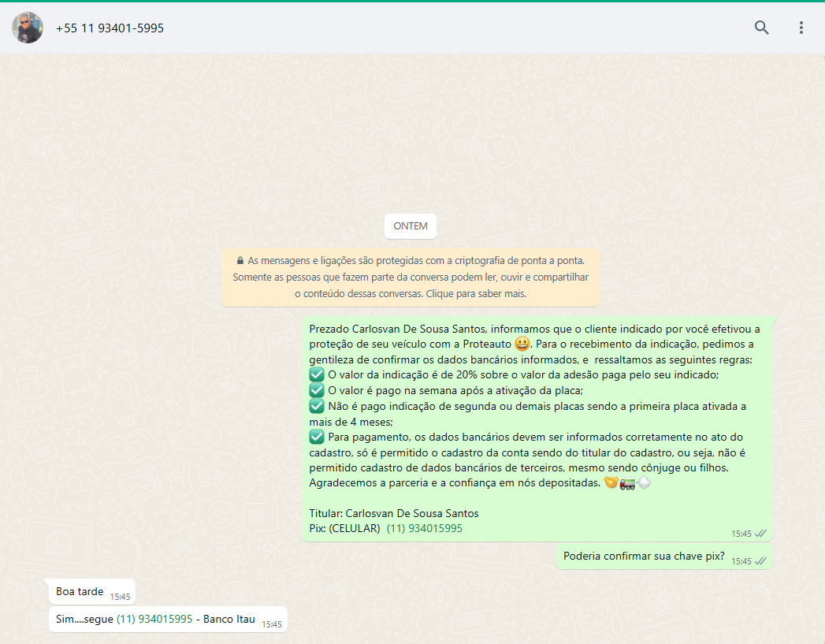Open the phone link after Pix: (CELULAR)
Image resolution: width=825 pixels, height=644 pixels.
[x=424, y=528]
